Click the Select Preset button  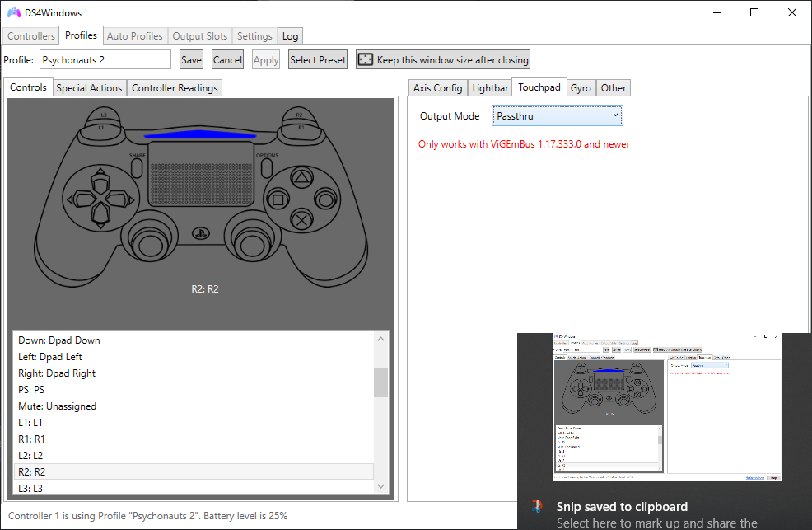[318, 59]
